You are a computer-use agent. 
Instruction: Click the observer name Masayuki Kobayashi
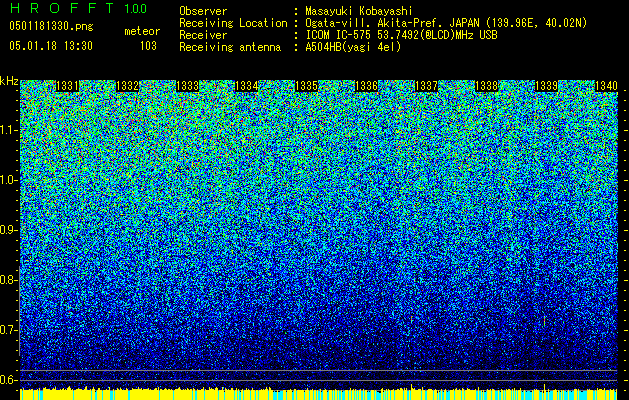[x=359, y=11]
